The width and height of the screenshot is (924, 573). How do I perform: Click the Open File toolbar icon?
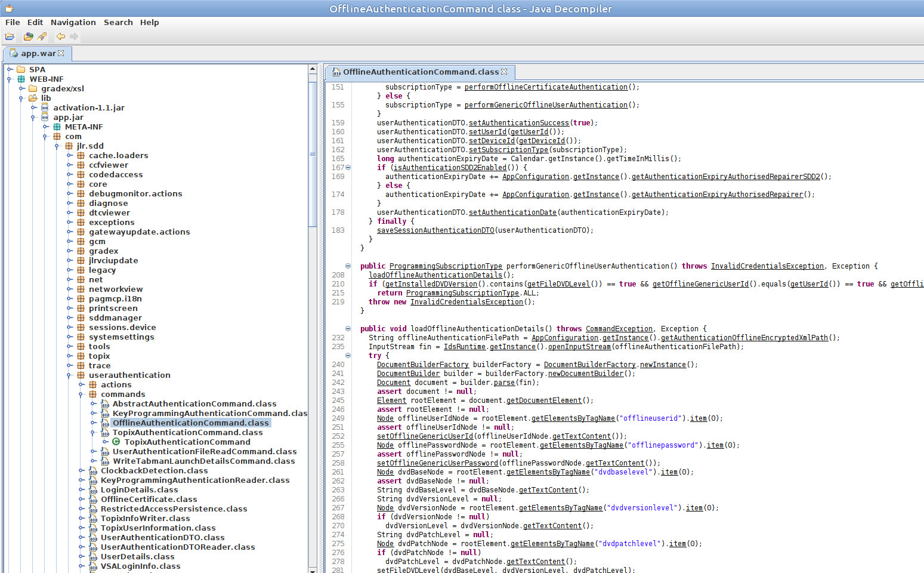click(10, 37)
